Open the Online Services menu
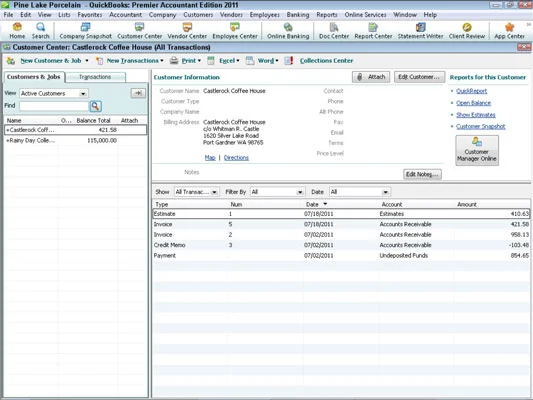 [365, 15]
